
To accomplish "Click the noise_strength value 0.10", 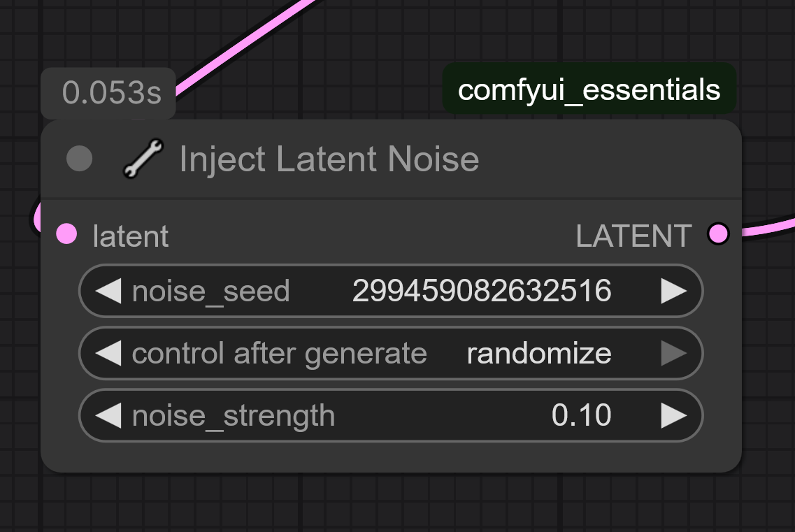I will pos(581,416).
